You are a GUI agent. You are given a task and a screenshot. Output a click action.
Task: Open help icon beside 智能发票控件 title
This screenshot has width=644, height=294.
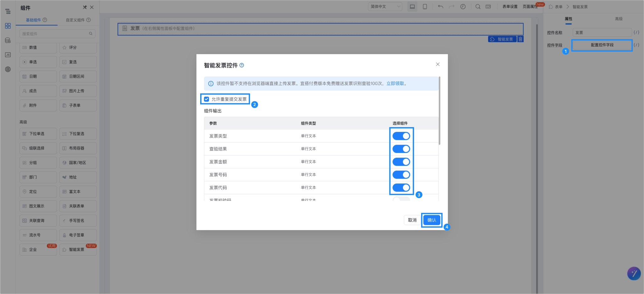point(242,65)
